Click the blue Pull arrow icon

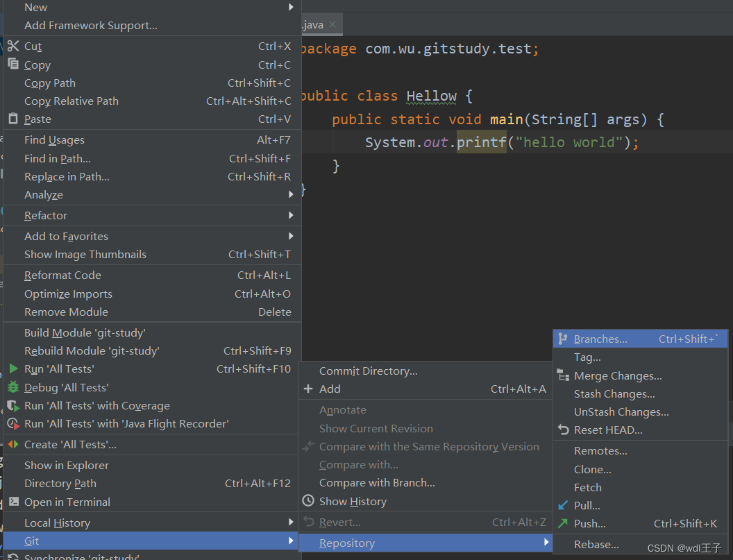(564, 505)
